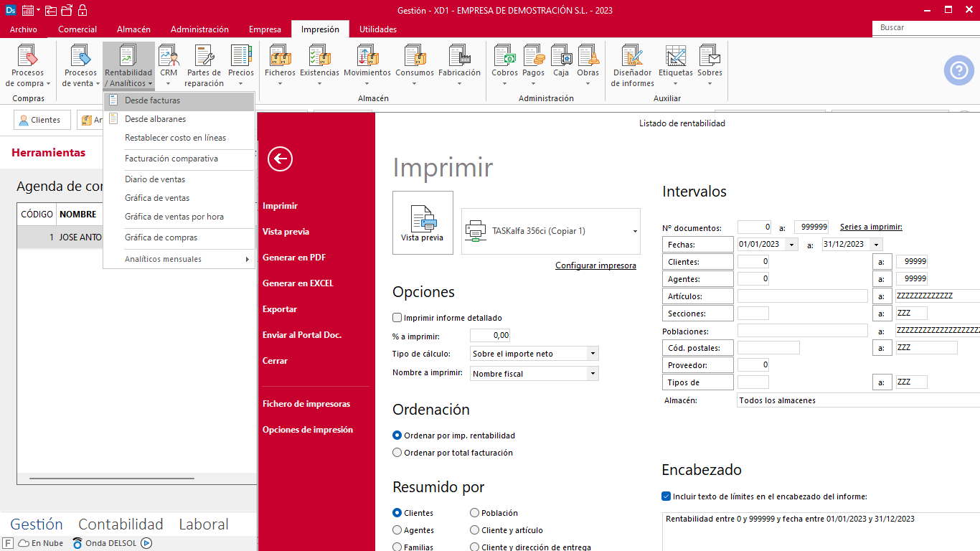Enable Imprimir informe detallado checkbox
The height and width of the screenshot is (551, 980).
(397, 318)
